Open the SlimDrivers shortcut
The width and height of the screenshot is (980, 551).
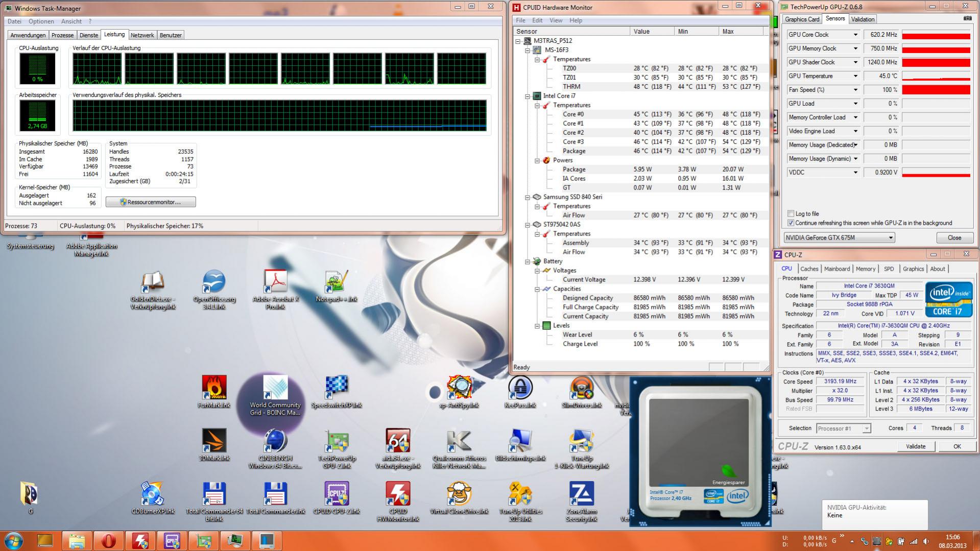pyautogui.click(x=581, y=392)
